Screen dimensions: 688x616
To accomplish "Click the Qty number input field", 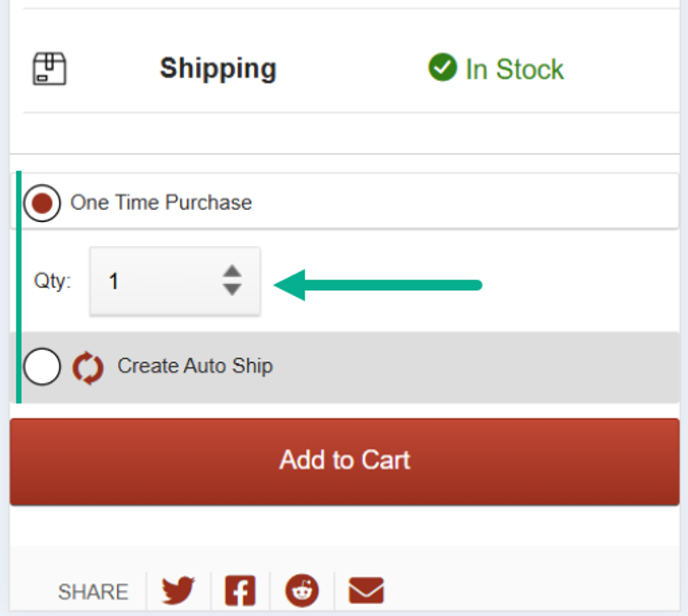I will (175, 281).
